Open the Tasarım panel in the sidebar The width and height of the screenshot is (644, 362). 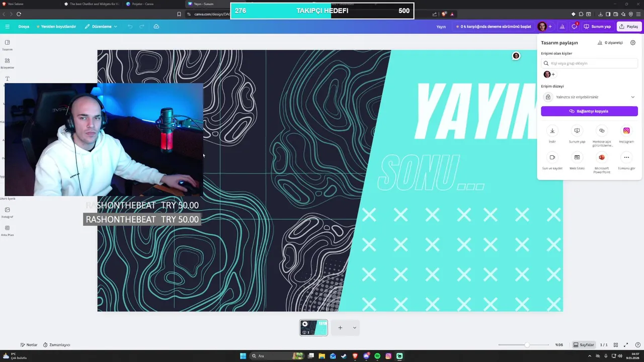(7, 45)
